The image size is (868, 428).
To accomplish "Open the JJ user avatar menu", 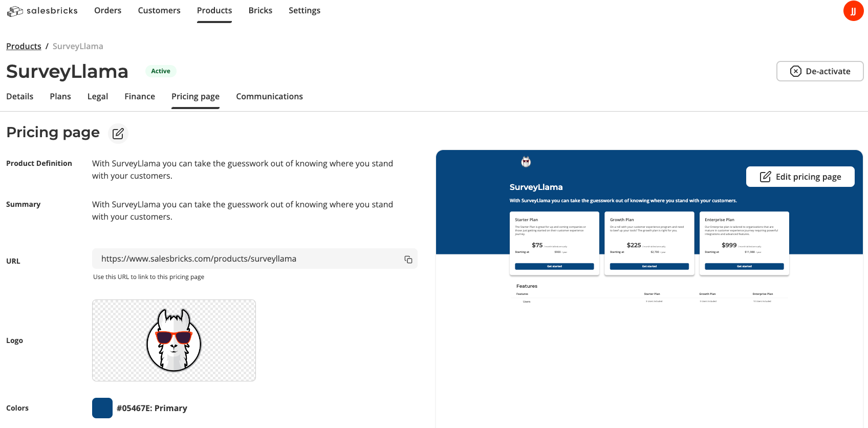I will click(x=853, y=11).
